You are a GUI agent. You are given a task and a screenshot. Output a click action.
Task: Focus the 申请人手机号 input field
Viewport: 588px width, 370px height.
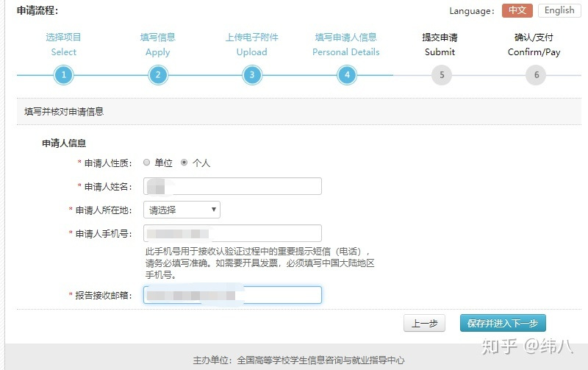pyautogui.click(x=233, y=234)
